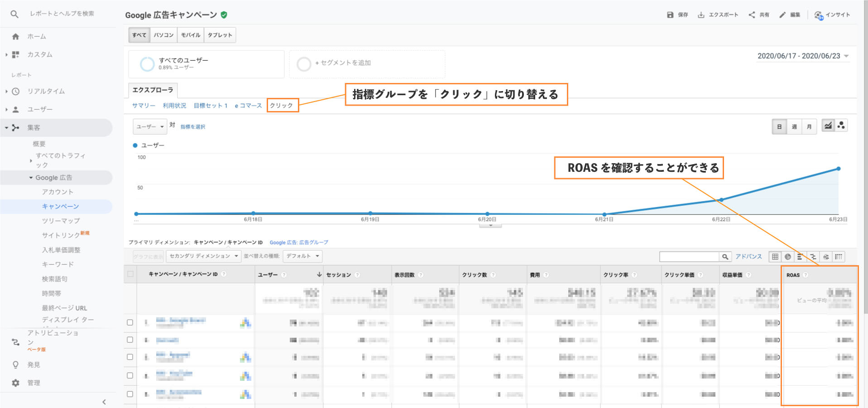Open the カスタム dashboard icon
The image size is (868, 408).
[x=15, y=54]
